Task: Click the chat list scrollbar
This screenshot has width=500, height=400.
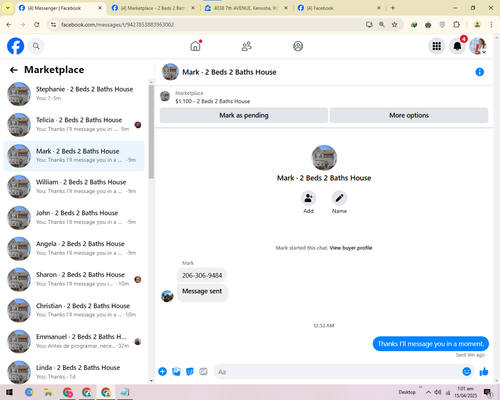Action: tap(151, 132)
